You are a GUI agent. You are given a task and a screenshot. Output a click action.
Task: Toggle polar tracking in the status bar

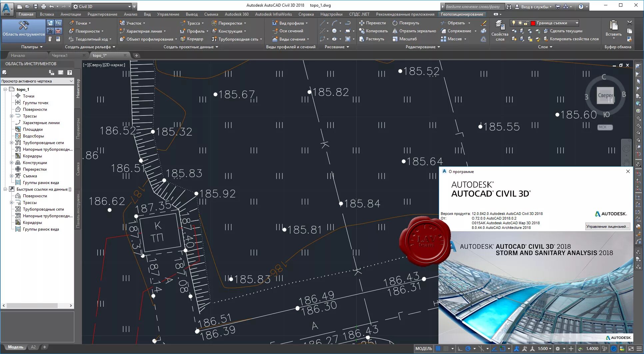click(x=468, y=349)
